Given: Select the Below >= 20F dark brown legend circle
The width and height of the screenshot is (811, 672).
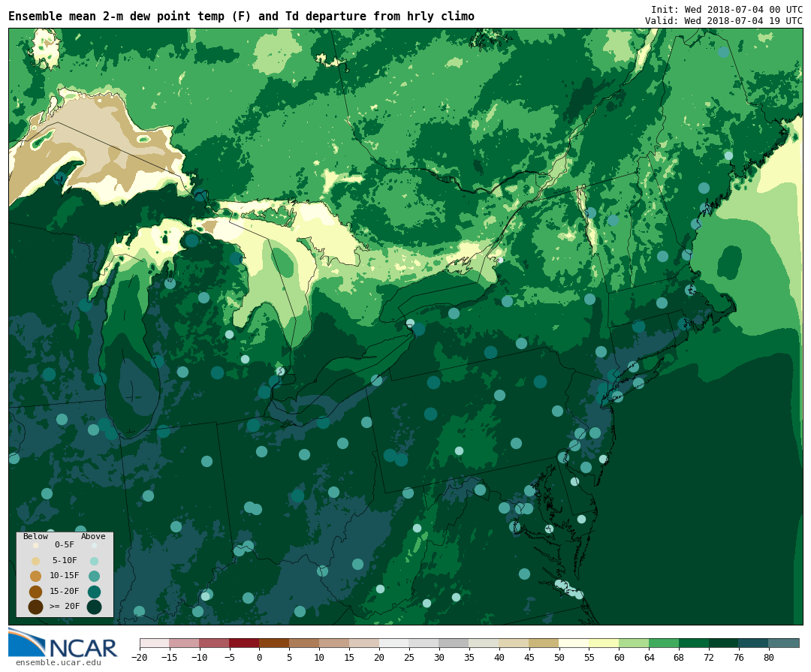Looking at the screenshot, I should tap(36, 607).
